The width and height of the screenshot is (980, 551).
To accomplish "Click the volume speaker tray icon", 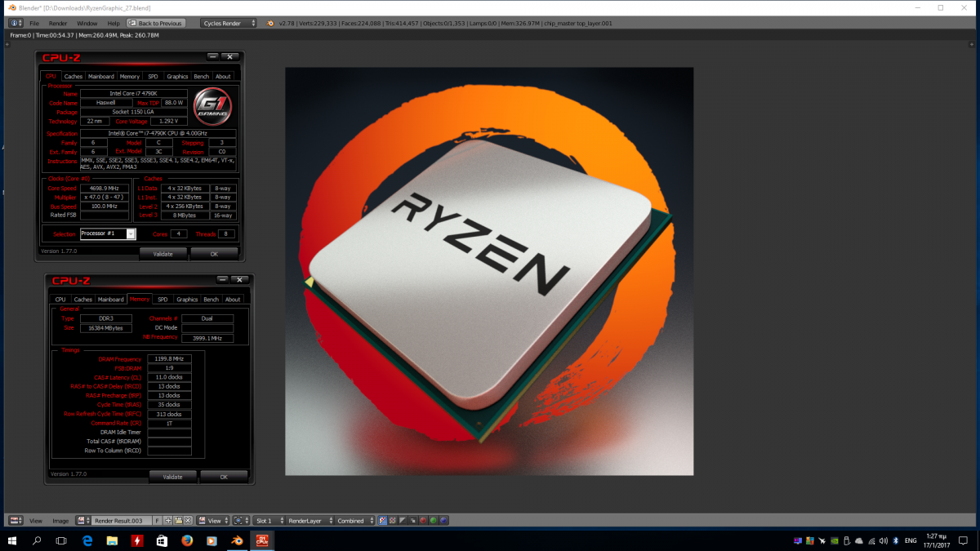I will point(884,541).
